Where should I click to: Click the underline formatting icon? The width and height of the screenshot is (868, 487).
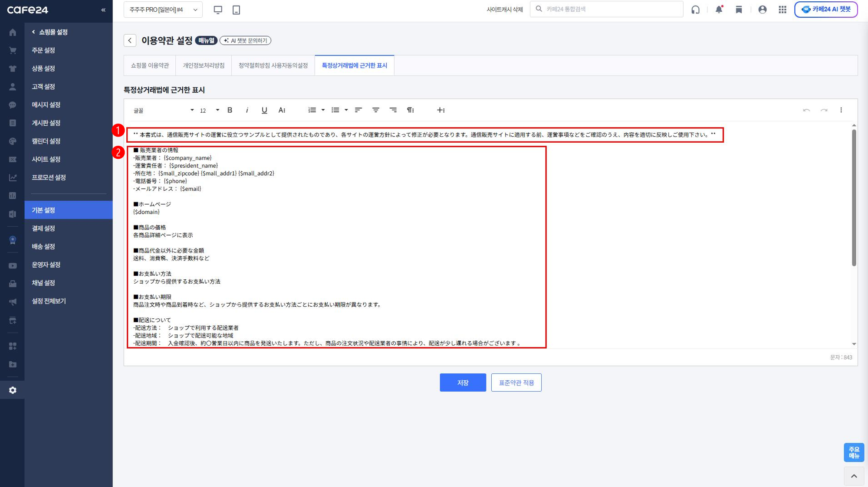pyautogui.click(x=264, y=110)
